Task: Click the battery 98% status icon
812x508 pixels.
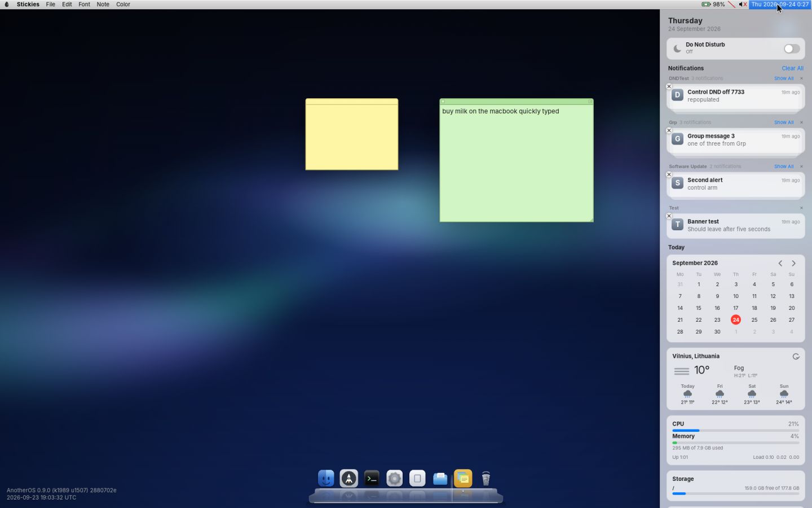Action: tap(713, 4)
